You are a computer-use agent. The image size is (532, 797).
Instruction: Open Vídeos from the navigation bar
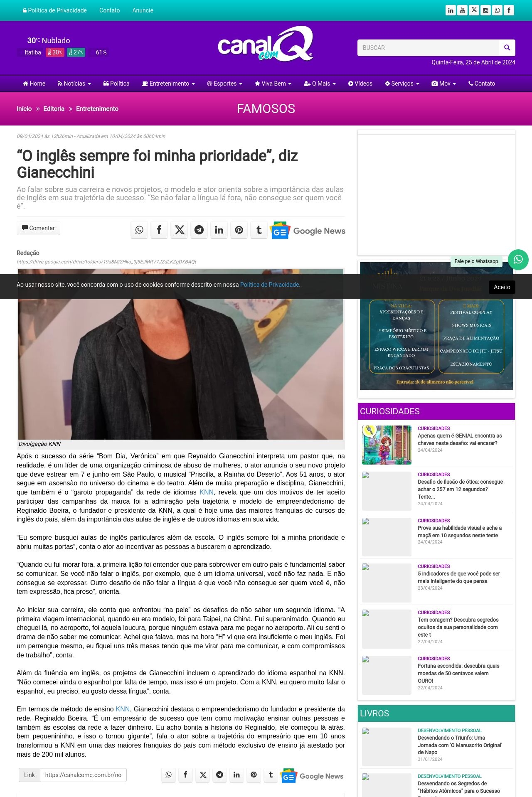pos(360,84)
